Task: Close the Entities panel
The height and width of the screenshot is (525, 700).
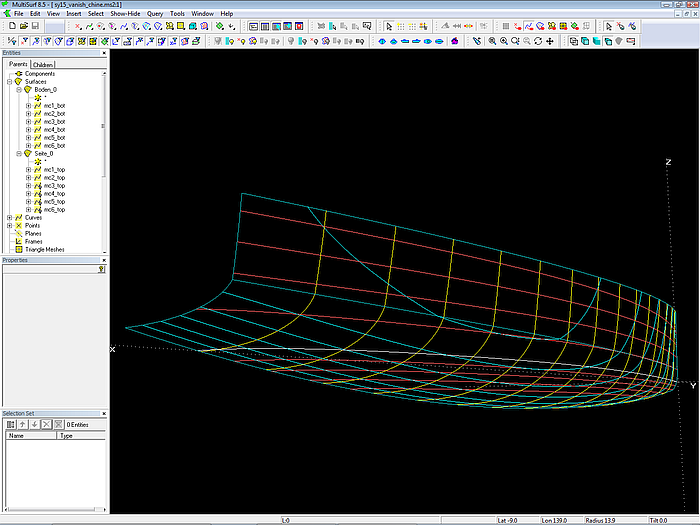Action: pyautogui.click(x=105, y=54)
